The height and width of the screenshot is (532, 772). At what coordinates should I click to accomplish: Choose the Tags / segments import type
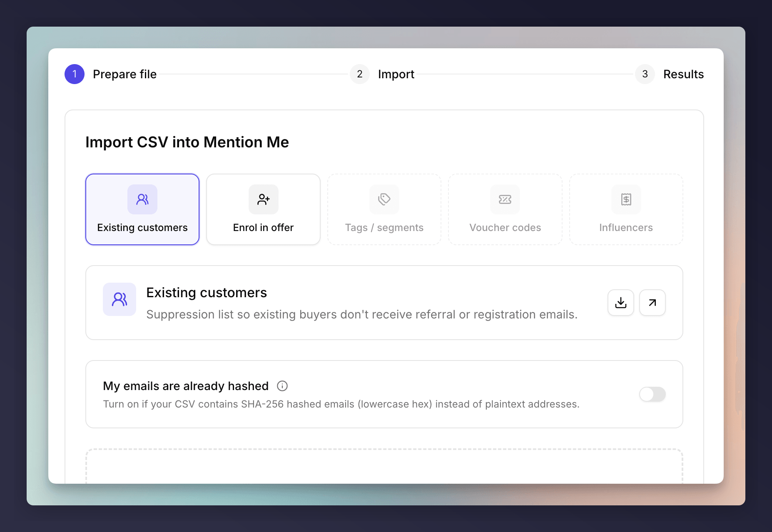(x=384, y=209)
